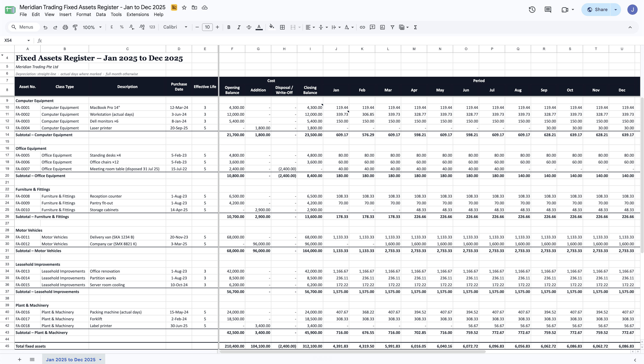The height and width of the screenshot is (364, 644).
Task: Click the Move to folder icon
Action: [194, 7]
